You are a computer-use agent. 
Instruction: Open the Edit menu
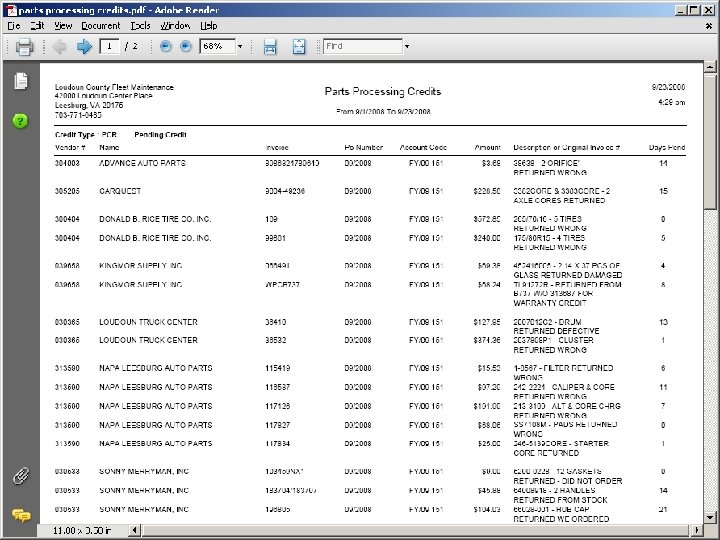[37, 26]
